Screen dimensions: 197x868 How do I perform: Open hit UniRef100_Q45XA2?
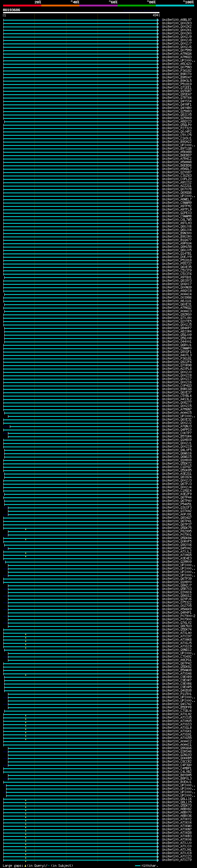(176, 548)
